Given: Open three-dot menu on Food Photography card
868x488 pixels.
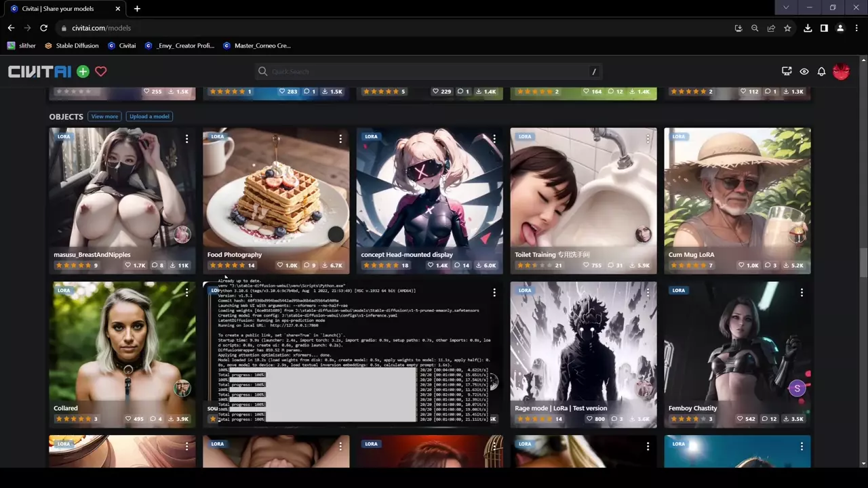Looking at the screenshot, I should 340,139.
